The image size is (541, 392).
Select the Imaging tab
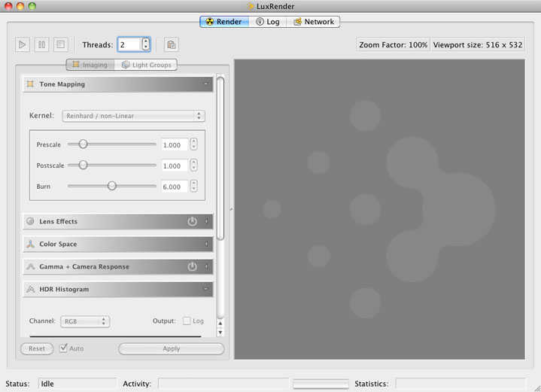click(90, 65)
